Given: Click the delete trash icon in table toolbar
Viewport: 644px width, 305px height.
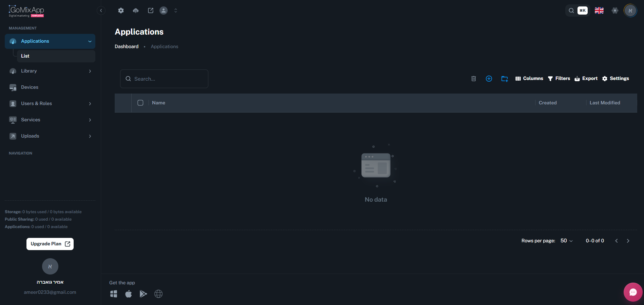Looking at the screenshot, I should click(x=474, y=79).
